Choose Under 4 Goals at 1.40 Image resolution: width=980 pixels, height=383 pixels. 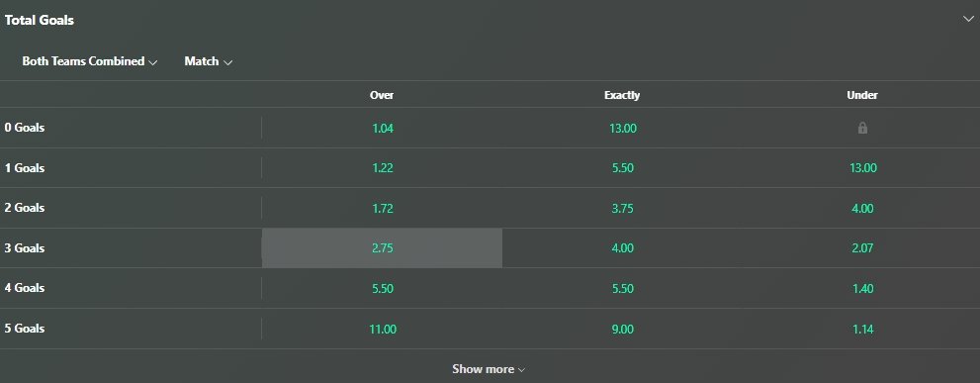click(x=862, y=289)
